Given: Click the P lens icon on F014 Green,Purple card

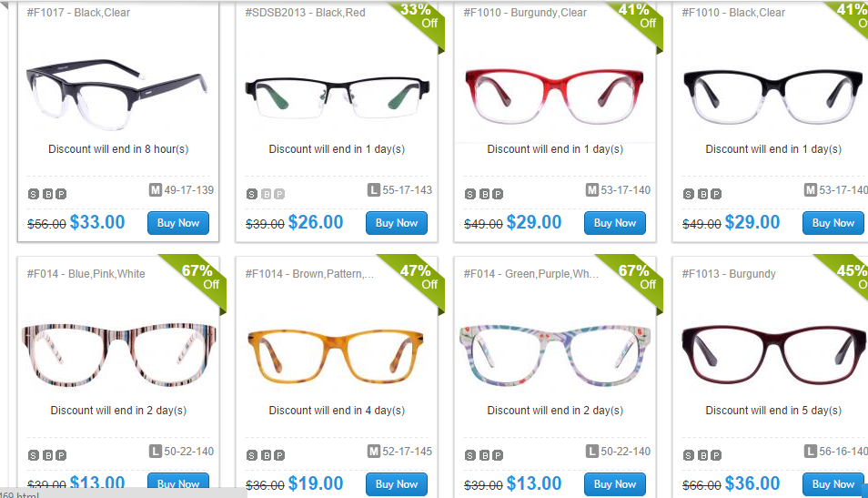Looking at the screenshot, I should click(498, 455).
